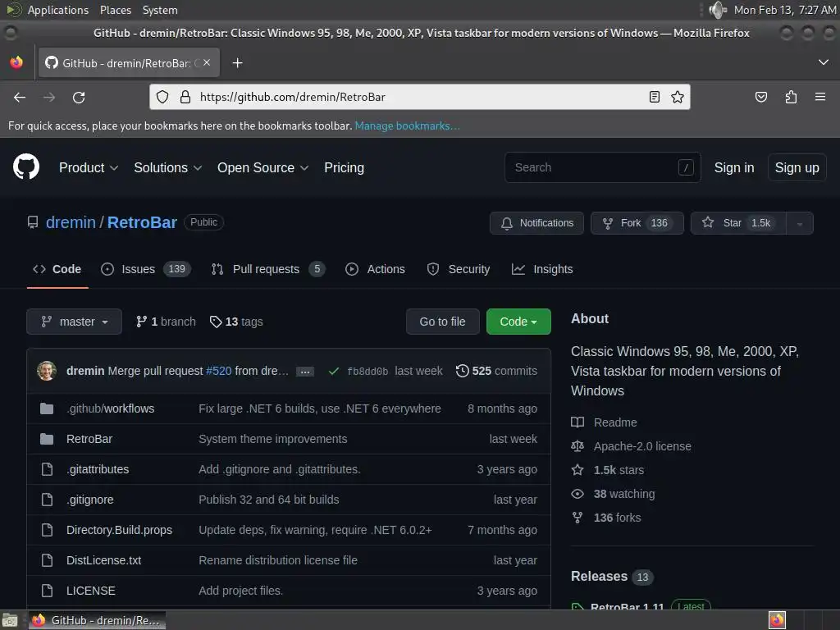Click the Firefox View icon beside the tabs
840x630 pixels.
click(16, 62)
